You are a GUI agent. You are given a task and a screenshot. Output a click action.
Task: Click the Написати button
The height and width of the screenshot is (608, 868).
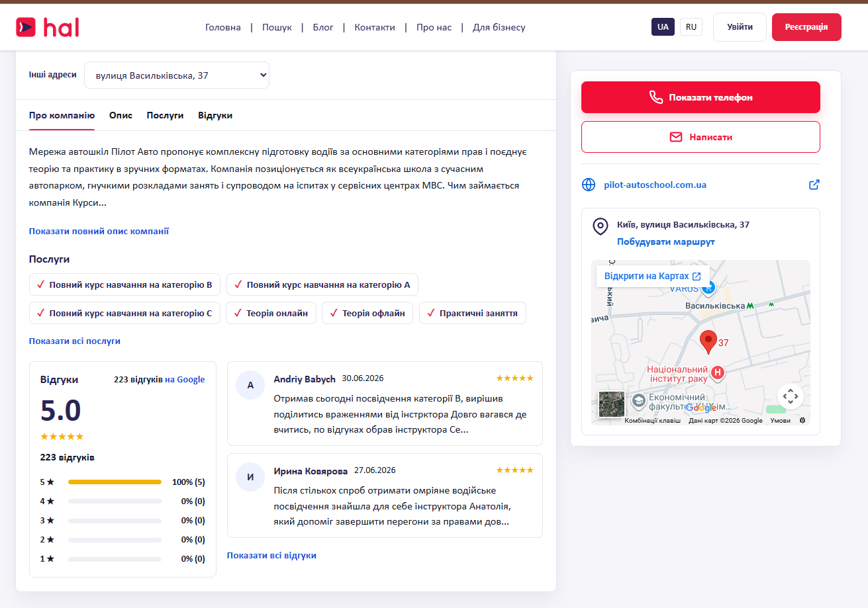pyautogui.click(x=700, y=137)
